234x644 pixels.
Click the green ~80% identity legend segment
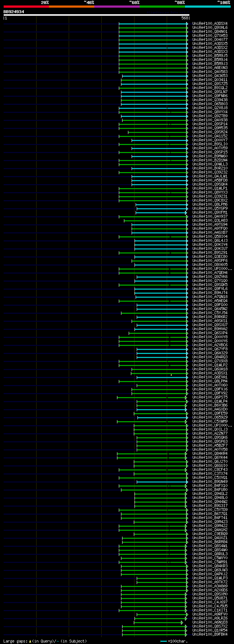point(162,7)
